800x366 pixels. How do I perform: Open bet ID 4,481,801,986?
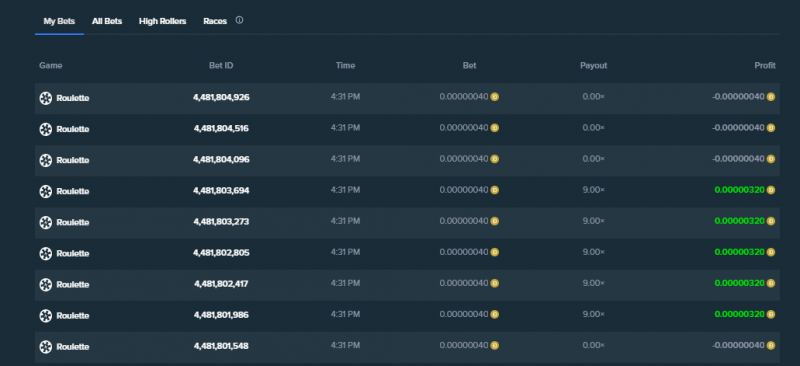(x=221, y=315)
